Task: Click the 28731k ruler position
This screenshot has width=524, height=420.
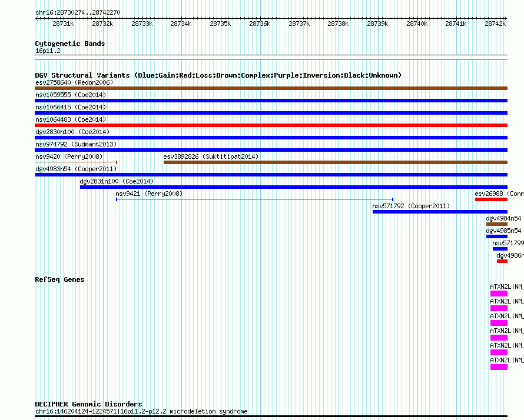Action: (x=63, y=24)
